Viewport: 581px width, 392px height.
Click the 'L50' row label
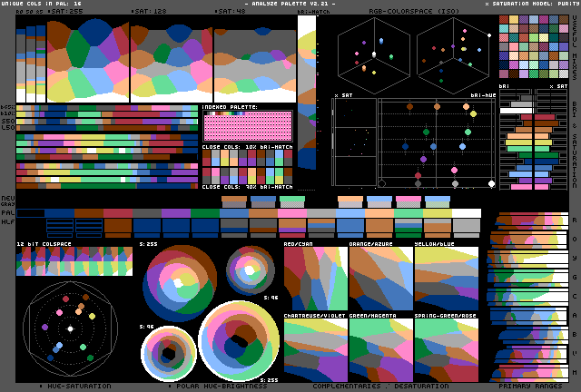[x=8, y=127]
